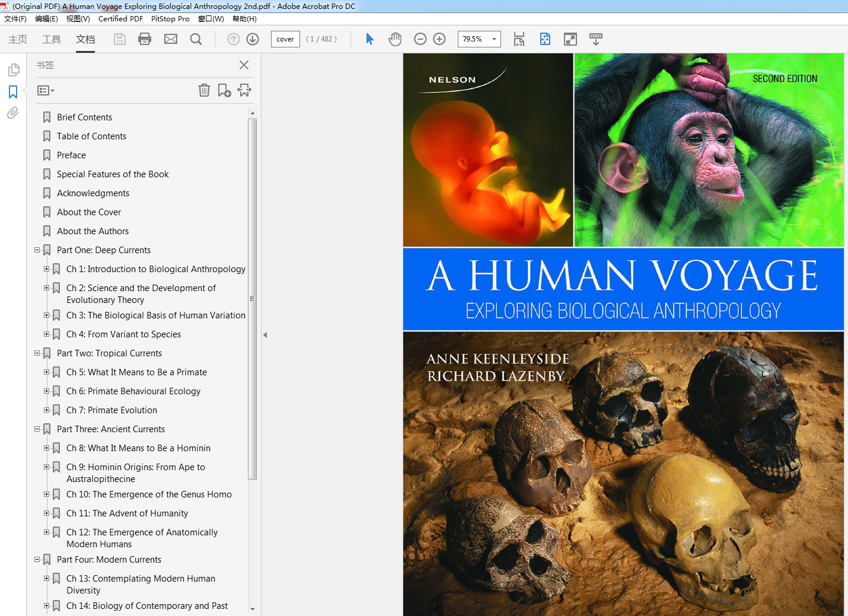Jump to Ch 7: Primate Evolution

click(111, 410)
